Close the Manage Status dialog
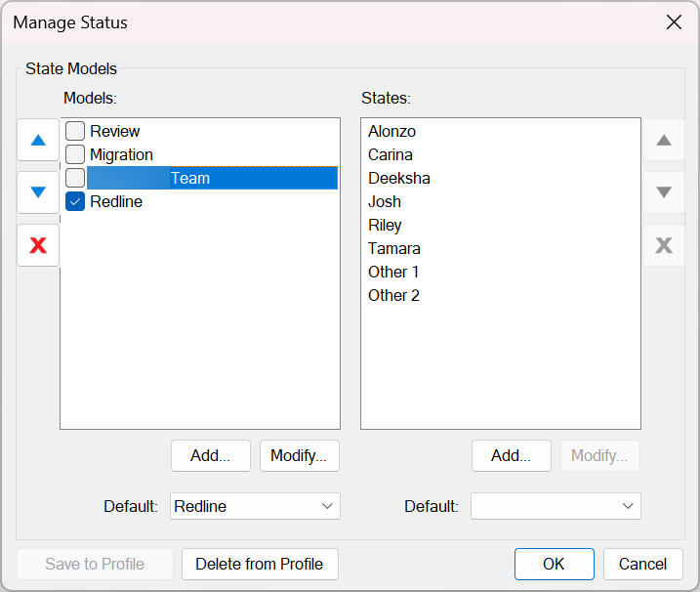This screenshot has height=592, width=700. pyautogui.click(x=674, y=22)
